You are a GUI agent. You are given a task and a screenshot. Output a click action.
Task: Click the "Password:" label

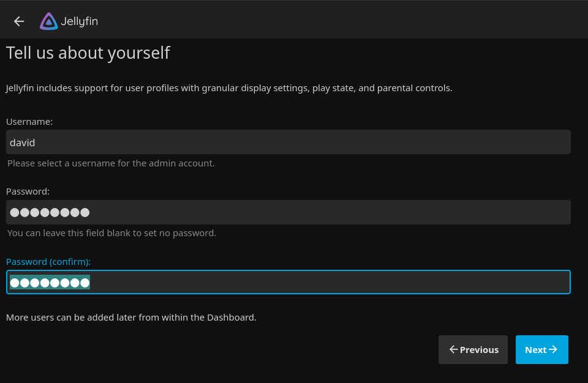point(28,191)
